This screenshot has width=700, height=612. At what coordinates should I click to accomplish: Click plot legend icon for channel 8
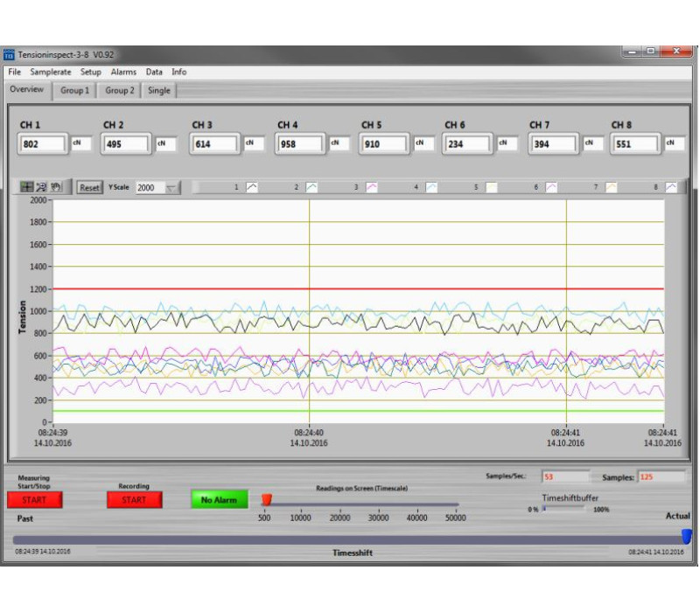point(671,187)
